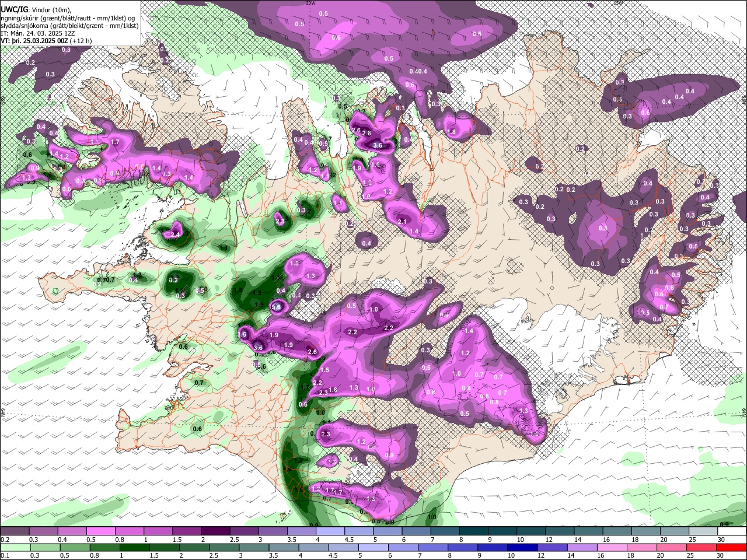Image resolution: width=747 pixels, height=560 pixels.
Task: Click the darkest purple swatch starting at 2, upper legend
Action: coord(215,531)
